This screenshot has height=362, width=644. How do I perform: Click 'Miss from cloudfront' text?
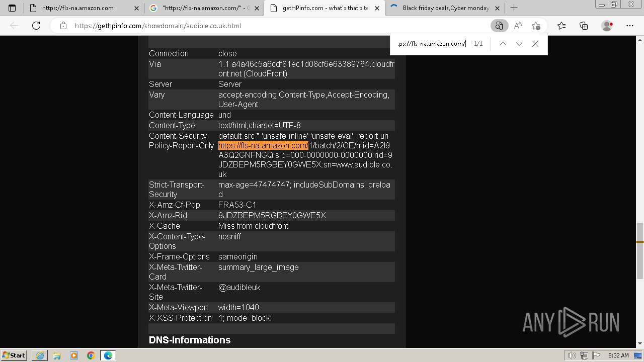coord(253,226)
